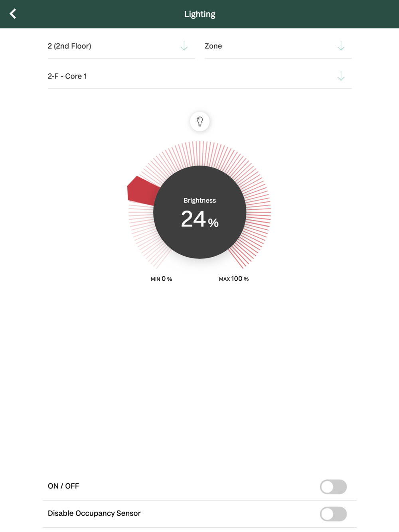
Task: Click the floor dropdown arrow icon
Action: 184,46
